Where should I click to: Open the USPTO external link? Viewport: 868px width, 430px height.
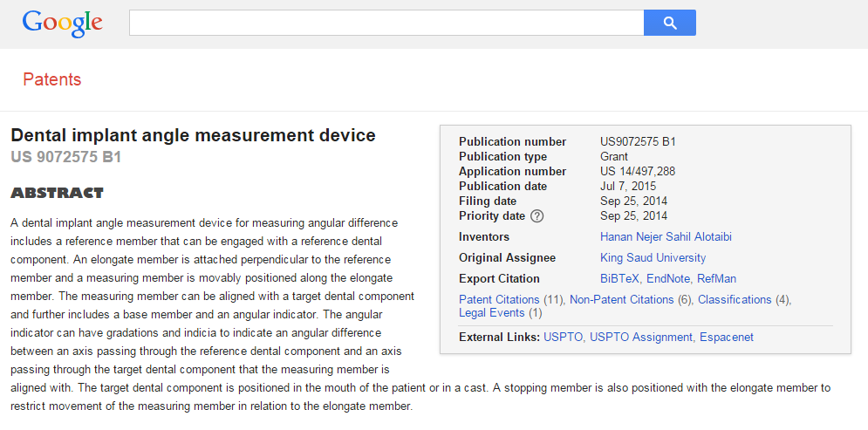(564, 338)
